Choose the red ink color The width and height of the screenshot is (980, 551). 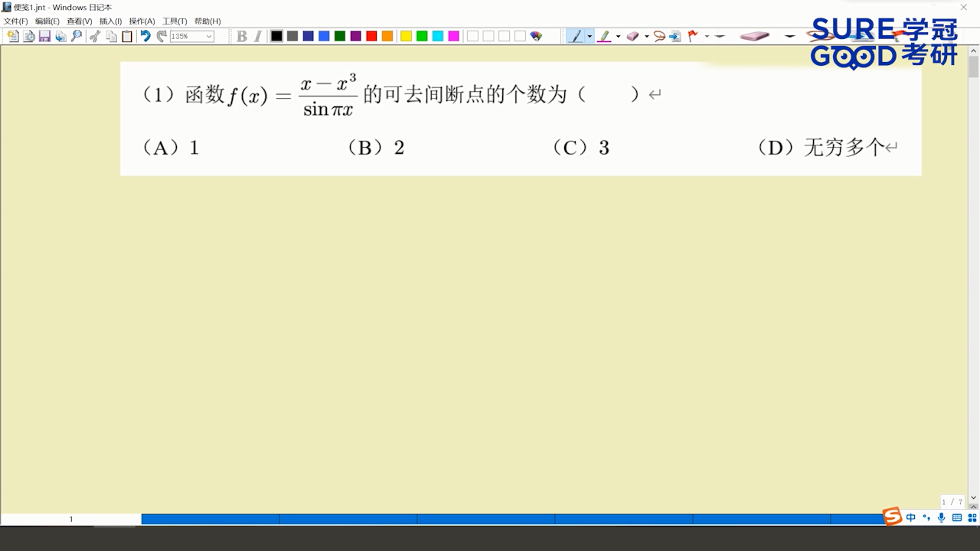pyautogui.click(x=371, y=36)
